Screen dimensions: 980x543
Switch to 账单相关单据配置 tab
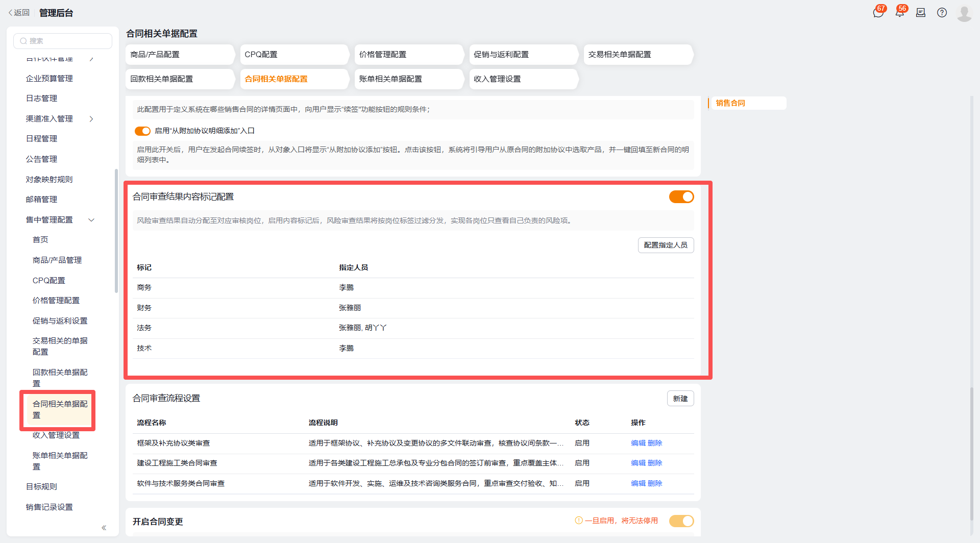pos(409,79)
